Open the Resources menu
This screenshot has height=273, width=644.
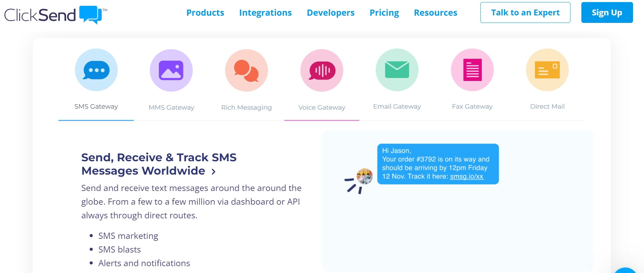pyautogui.click(x=436, y=13)
